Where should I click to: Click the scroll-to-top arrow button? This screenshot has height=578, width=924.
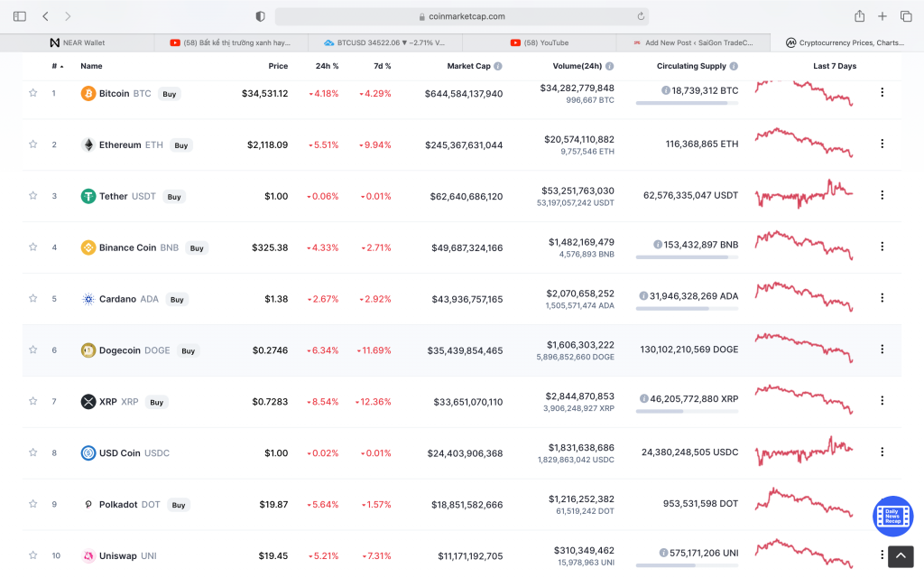point(901,556)
